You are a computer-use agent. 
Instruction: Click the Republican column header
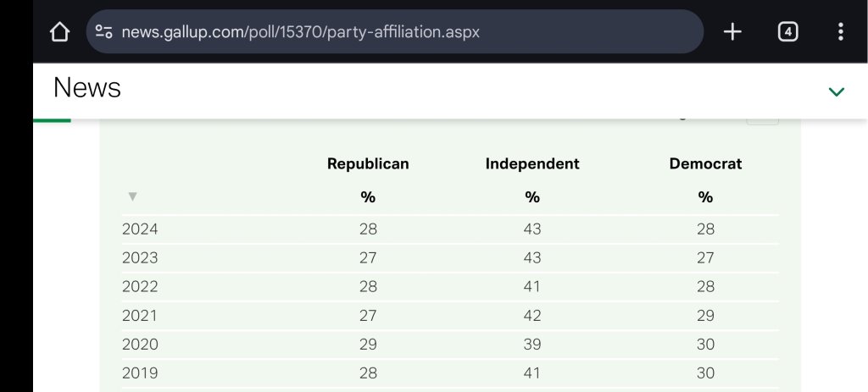(368, 164)
